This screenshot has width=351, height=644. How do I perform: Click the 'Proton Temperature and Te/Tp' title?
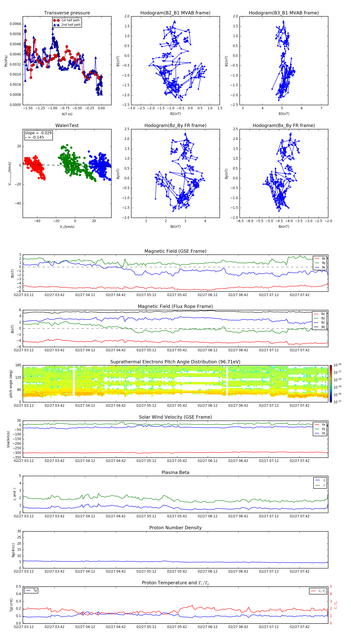pos(175,583)
